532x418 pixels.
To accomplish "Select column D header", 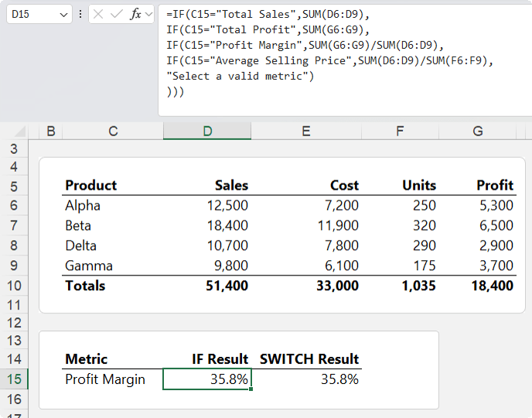I will tap(207, 131).
